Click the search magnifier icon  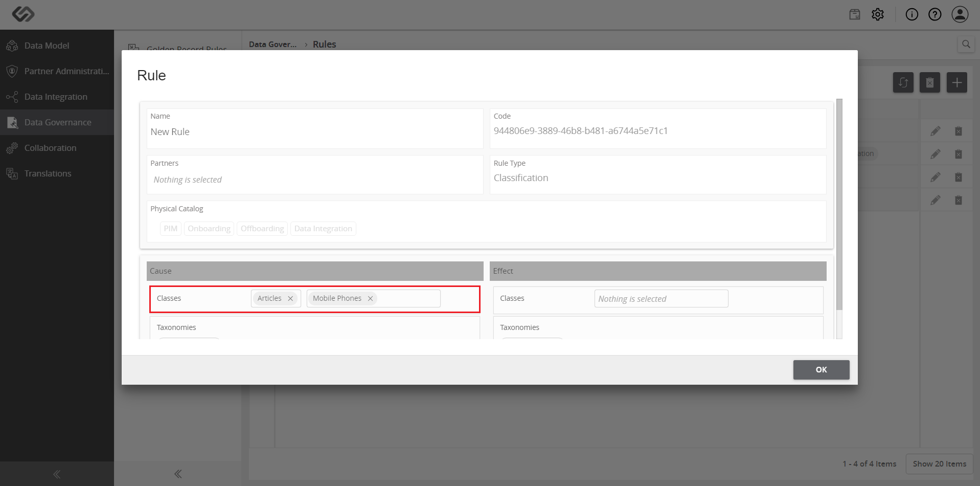[966, 44]
